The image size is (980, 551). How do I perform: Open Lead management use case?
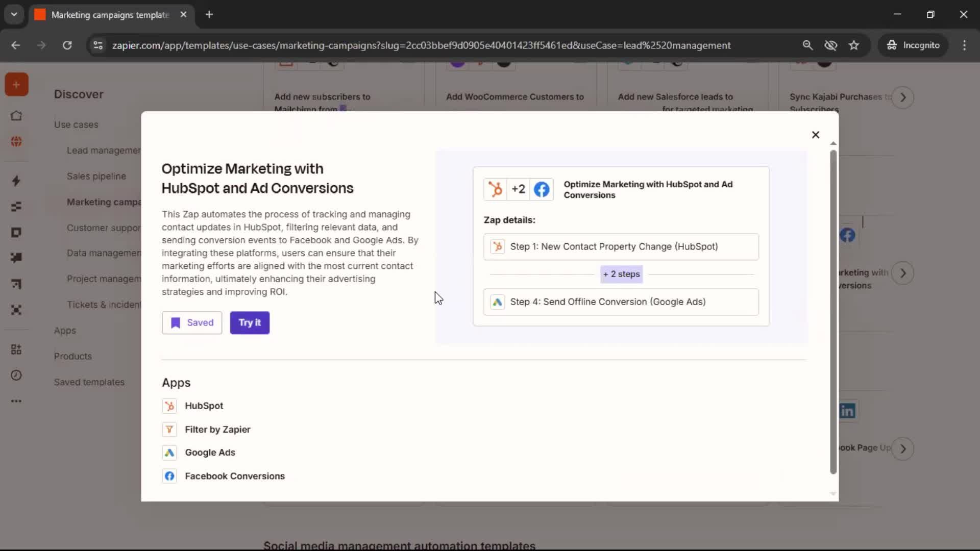104,151
